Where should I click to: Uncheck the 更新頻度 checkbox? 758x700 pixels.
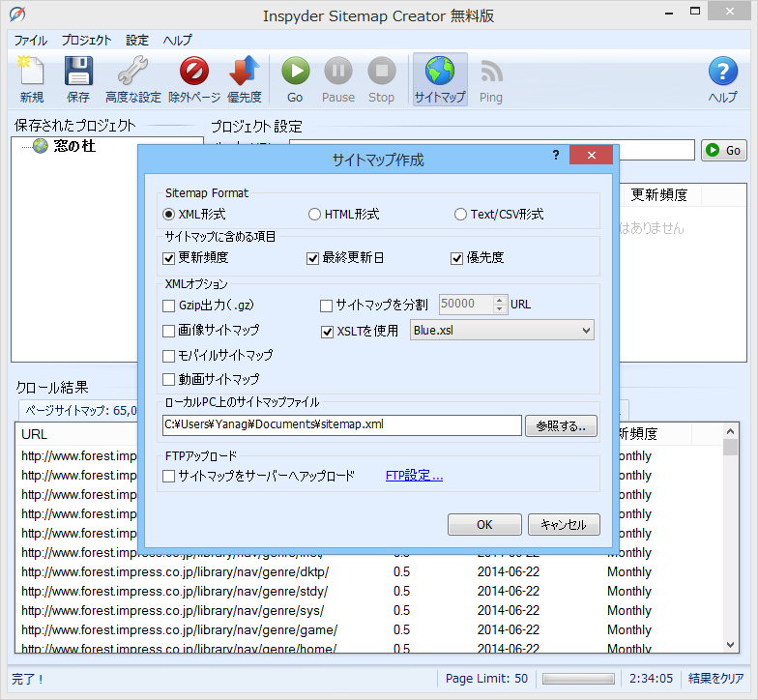pos(168,259)
